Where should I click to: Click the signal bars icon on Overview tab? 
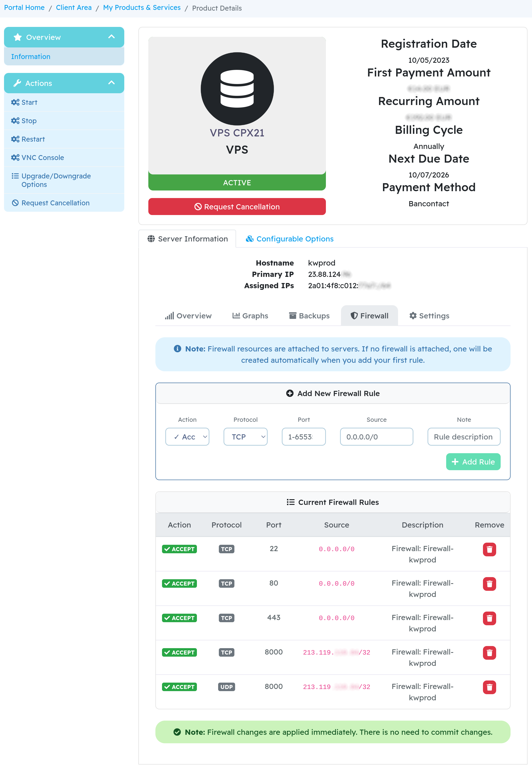(x=169, y=316)
